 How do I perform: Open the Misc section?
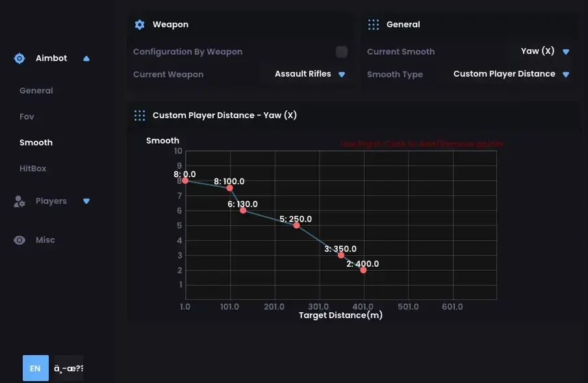pos(45,240)
